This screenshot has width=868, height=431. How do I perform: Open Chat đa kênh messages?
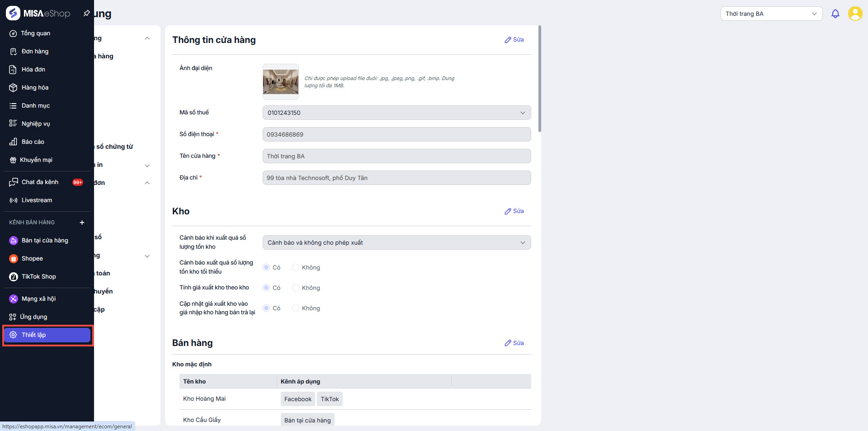click(x=40, y=182)
